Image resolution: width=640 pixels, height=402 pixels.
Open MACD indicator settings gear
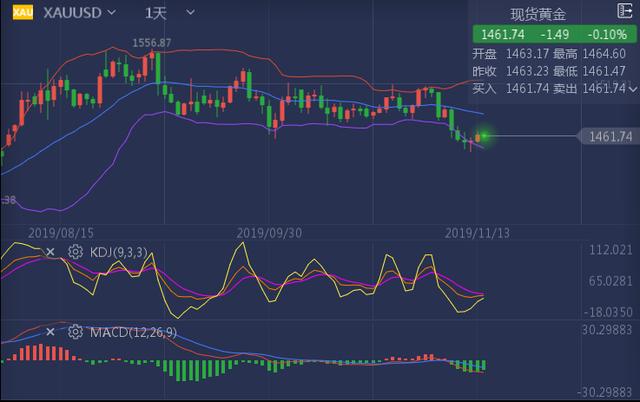[75, 332]
